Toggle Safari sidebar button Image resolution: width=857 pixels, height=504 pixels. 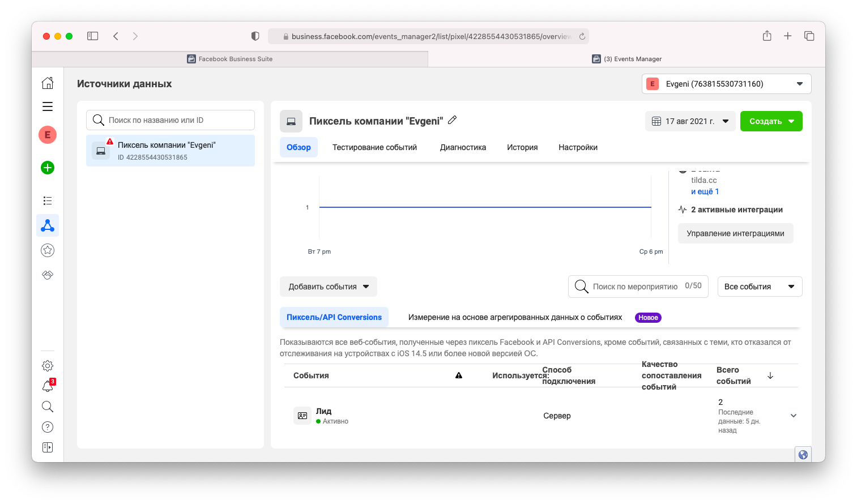[93, 36]
